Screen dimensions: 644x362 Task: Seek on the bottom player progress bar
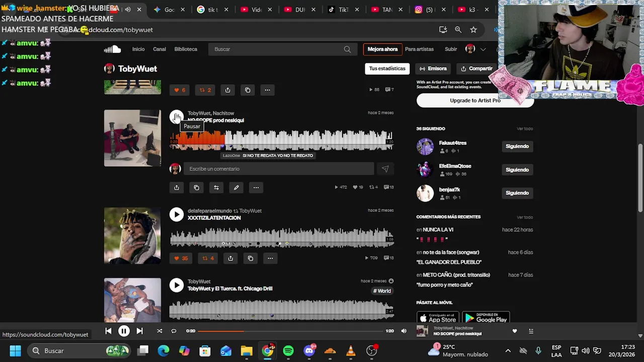(x=290, y=331)
